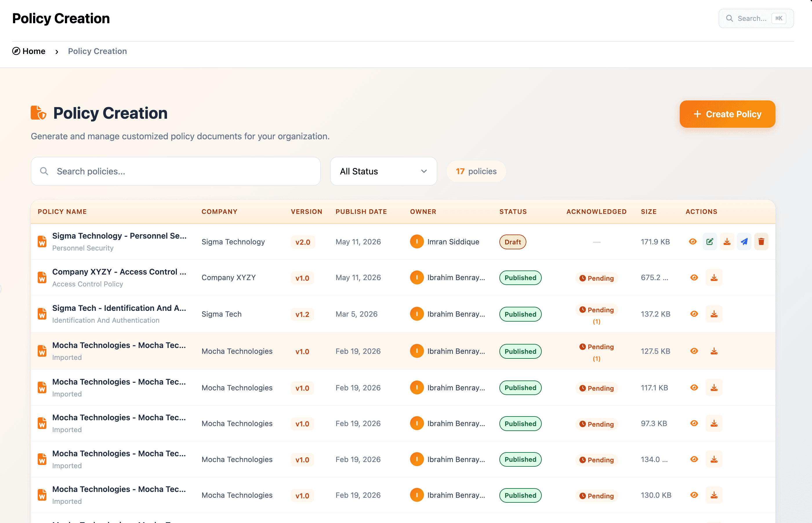Click the Word file icon for Sigma Technology

tap(42, 241)
